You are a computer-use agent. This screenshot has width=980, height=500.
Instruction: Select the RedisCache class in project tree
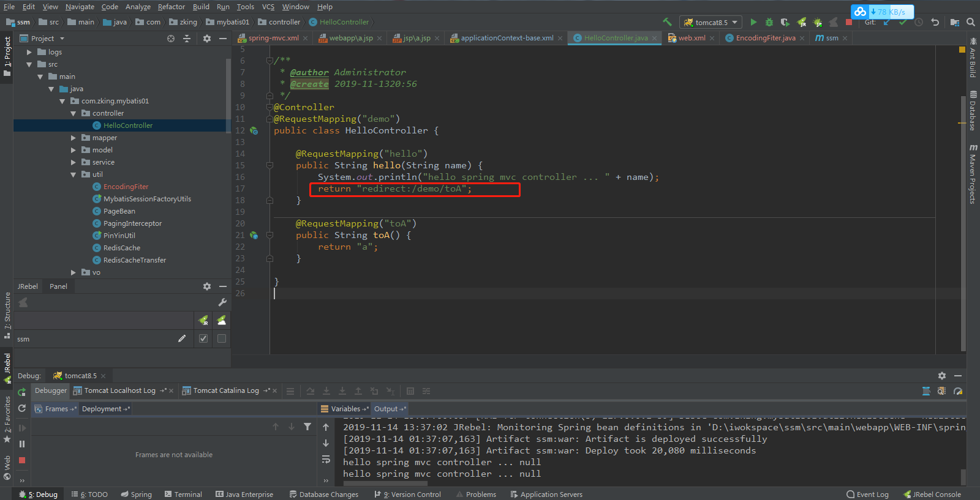[121, 248]
